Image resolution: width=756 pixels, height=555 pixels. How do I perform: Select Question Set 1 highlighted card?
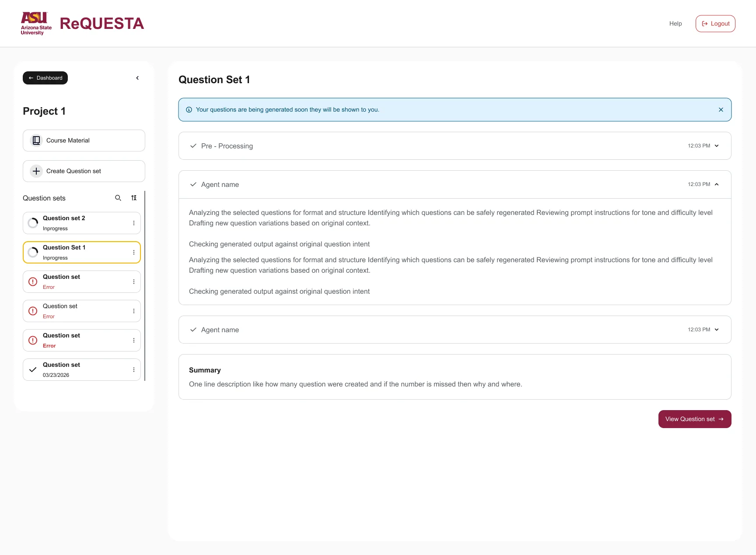pyautogui.click(x=82, y=253)
